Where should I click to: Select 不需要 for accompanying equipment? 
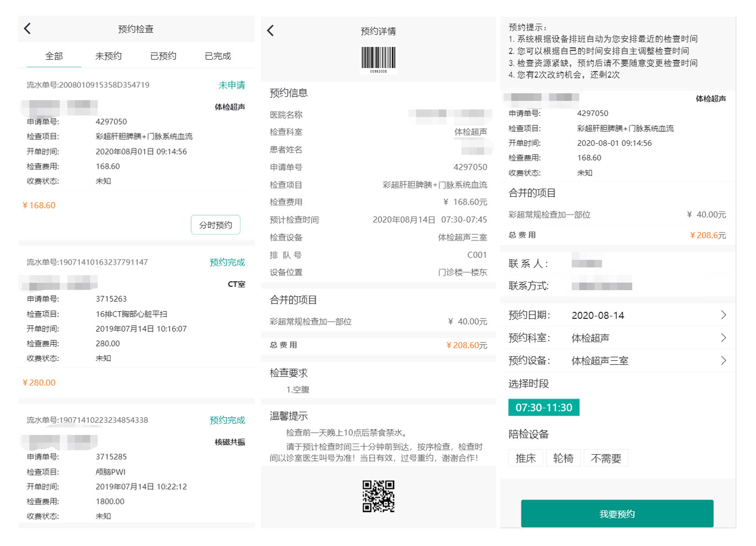(x=606, y=458)
